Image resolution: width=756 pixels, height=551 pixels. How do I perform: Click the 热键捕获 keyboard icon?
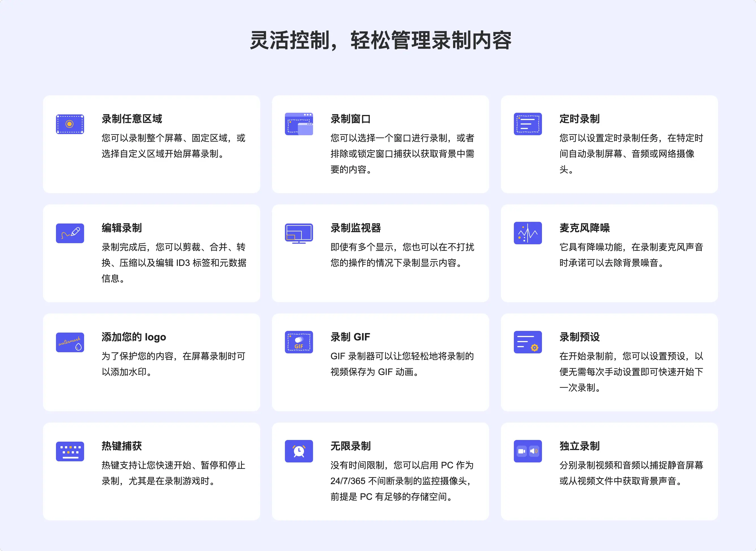70,451
